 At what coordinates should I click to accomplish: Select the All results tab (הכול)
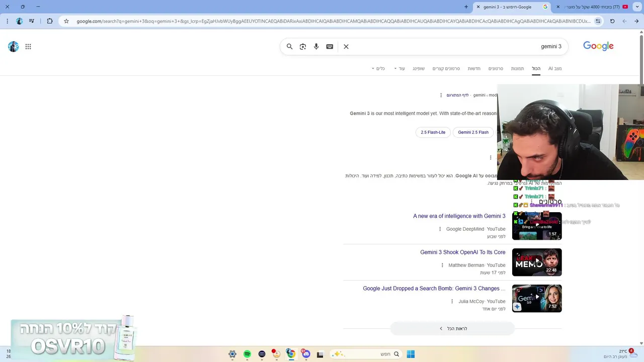[x=536, y=68]
